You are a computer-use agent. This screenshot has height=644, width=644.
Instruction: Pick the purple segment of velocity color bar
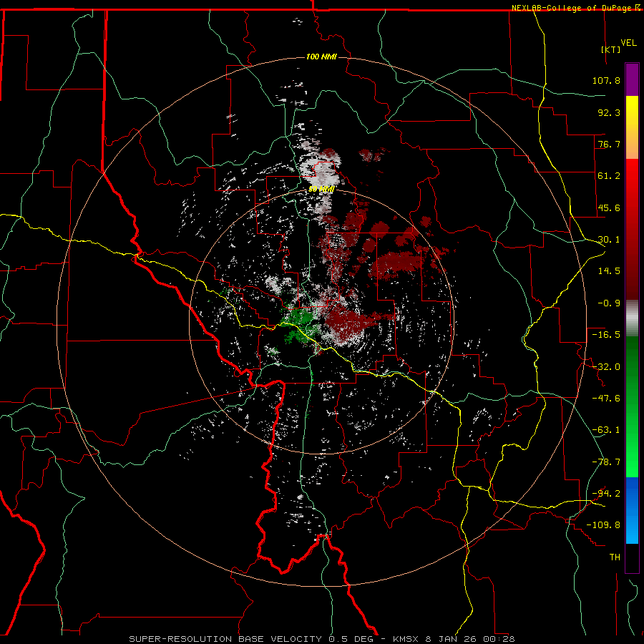click(632, 80)
